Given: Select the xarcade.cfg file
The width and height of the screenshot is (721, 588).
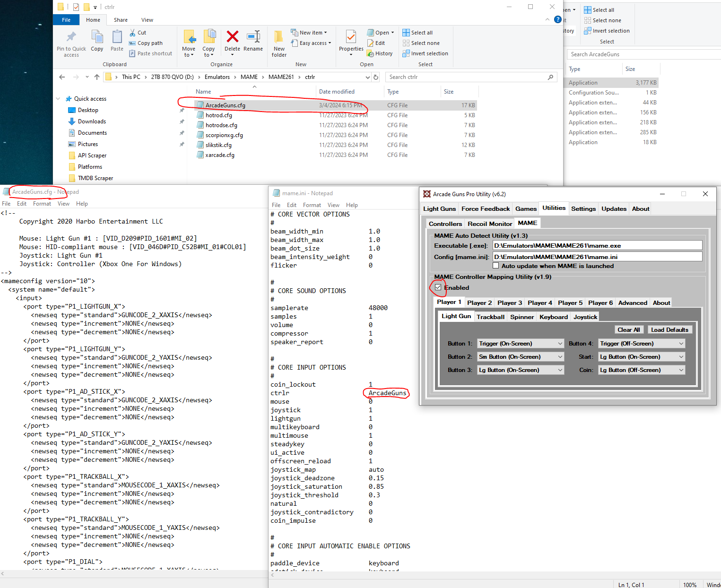Looking at the screenshot, I should [x=335, y=155].
